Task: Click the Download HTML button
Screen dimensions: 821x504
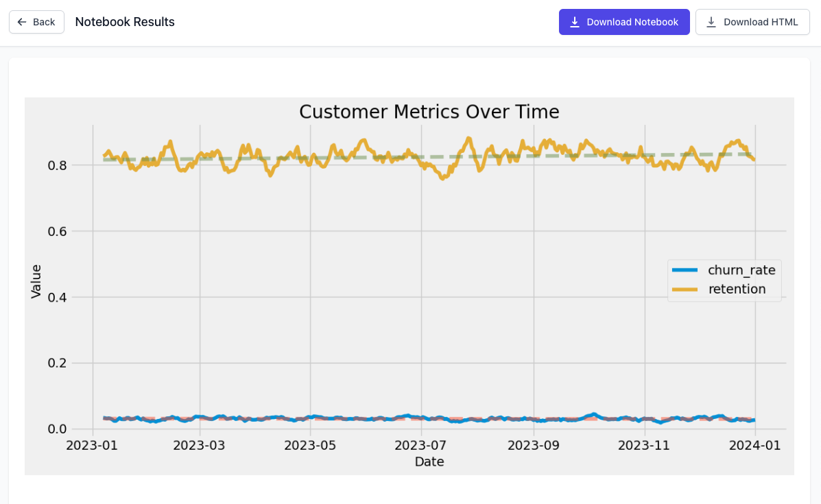Action: pos(752,21)
